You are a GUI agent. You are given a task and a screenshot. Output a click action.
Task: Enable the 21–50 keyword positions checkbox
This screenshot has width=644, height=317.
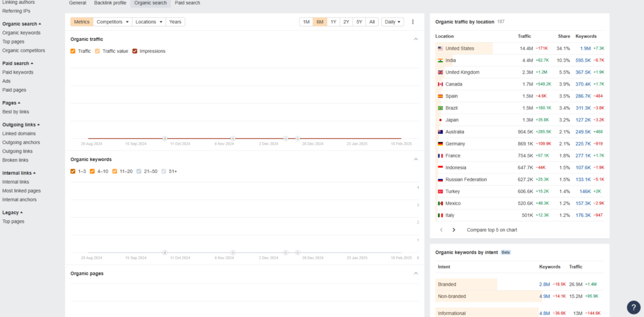139,171
